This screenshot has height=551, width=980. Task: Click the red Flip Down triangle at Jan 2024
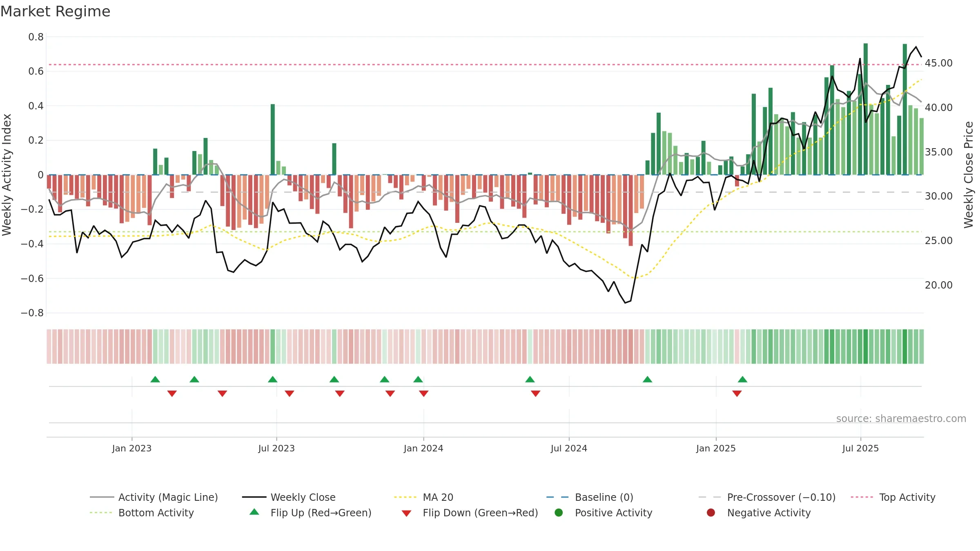tap(424, 393)
